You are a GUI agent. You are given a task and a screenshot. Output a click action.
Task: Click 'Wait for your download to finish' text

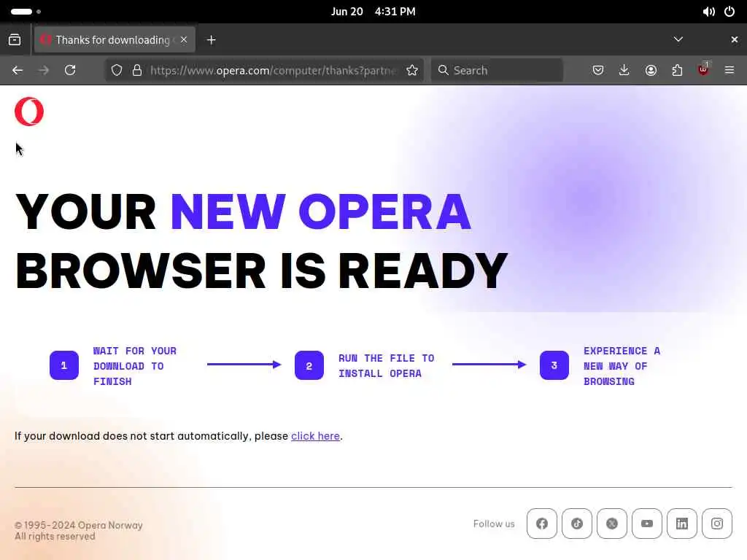pyautogui.click(x=135, y=366)
